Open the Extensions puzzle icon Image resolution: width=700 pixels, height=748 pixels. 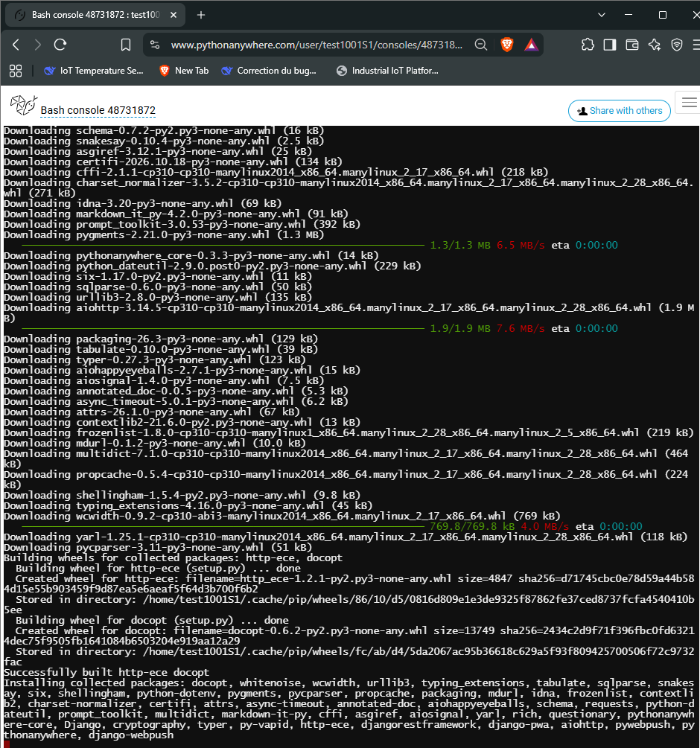point(588,45)
